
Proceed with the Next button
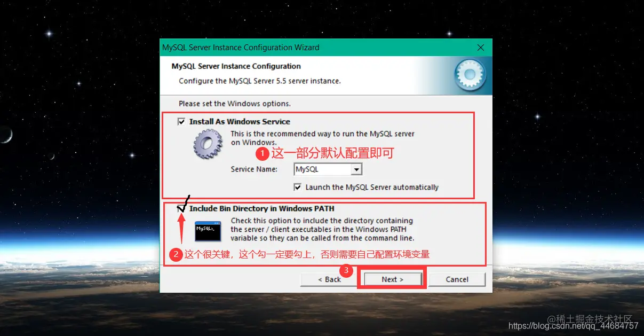pos(392,279)
